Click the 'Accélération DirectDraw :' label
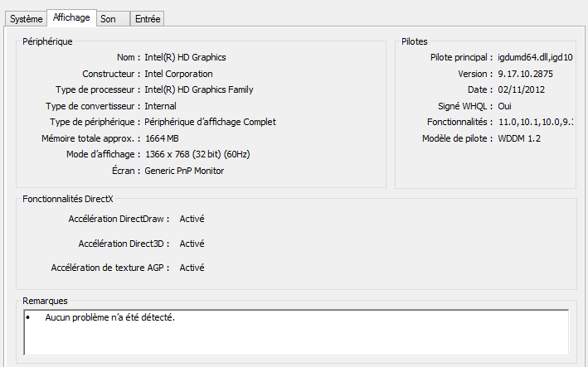 coord(119,219)
